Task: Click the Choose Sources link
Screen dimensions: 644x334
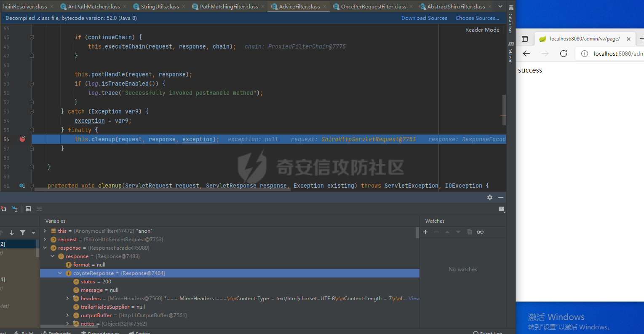Action: [477, 18]
